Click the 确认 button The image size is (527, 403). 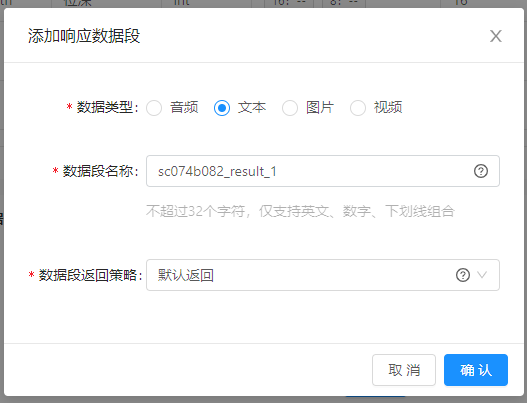click(476, 370)
